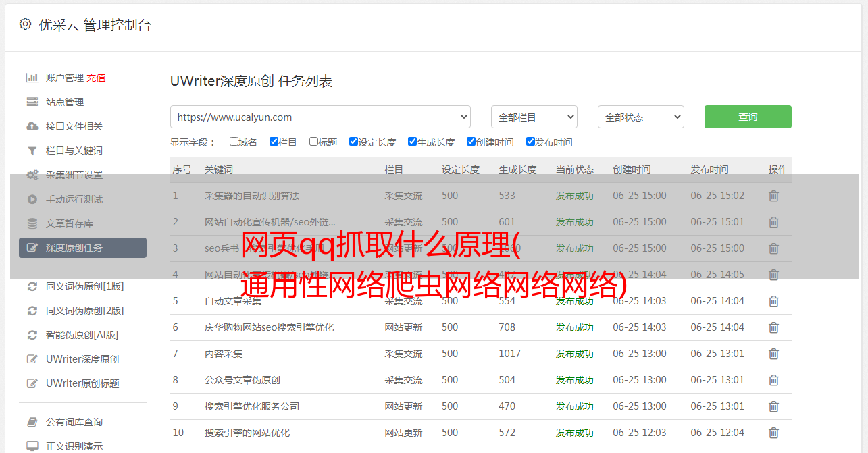The height and width of the screenshot is (453, 868).
Task: Click the cloud upload icon for 接口文件相关
Action: coord(32,126)
